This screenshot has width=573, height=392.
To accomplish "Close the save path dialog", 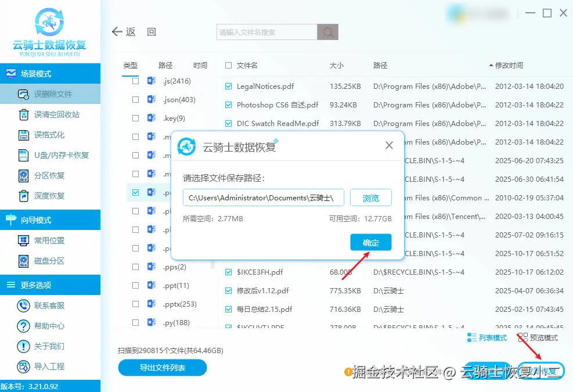I will pos(389,145).
